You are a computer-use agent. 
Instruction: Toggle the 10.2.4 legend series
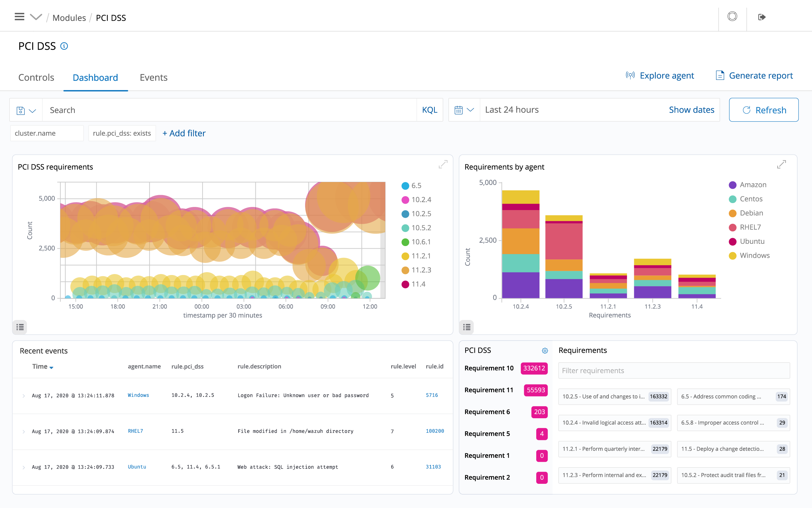421,200
